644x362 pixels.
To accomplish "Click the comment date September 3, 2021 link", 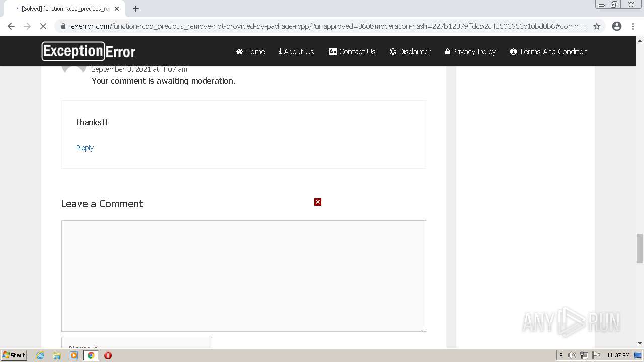I will [139, 69].
